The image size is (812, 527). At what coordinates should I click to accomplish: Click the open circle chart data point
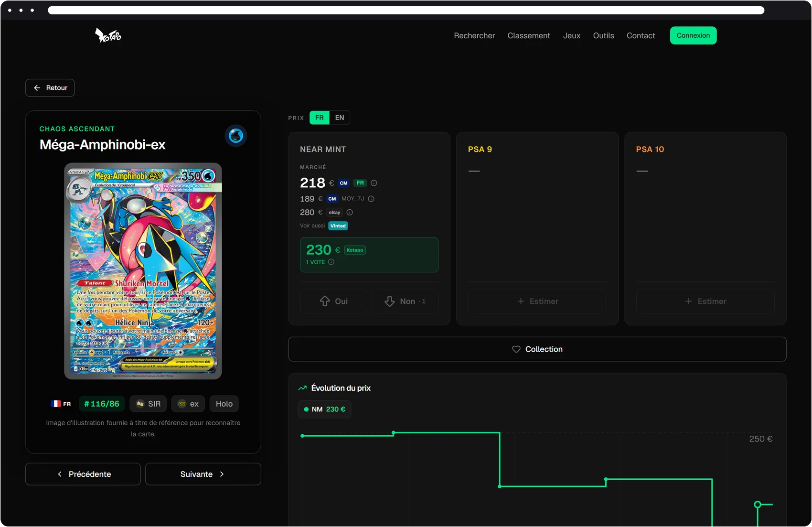pos(758,505)
